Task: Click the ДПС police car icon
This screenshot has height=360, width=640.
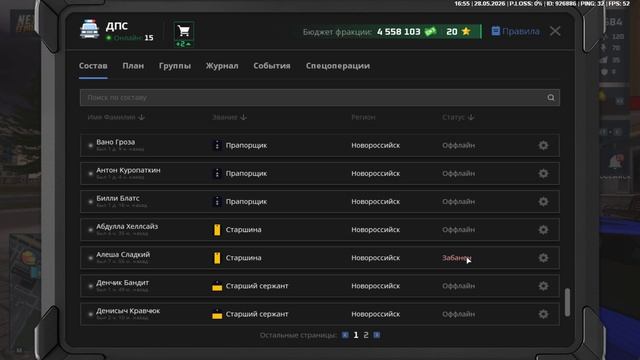Action: pyautogui.click(x=89, y=29)
